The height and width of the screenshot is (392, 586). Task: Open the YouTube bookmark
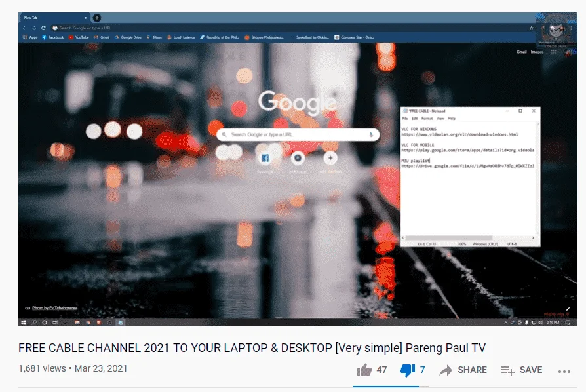(x=79, y=37)
